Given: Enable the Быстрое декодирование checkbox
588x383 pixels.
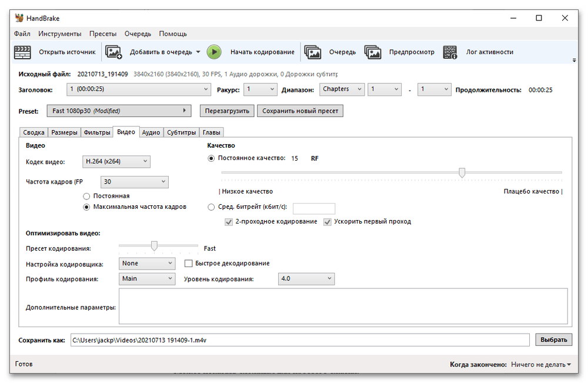Looking at the screenshot, I should 189,264.
